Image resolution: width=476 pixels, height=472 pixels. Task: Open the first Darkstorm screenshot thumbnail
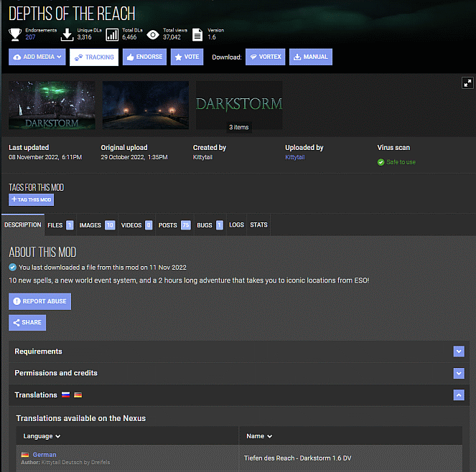click(52, 105)
